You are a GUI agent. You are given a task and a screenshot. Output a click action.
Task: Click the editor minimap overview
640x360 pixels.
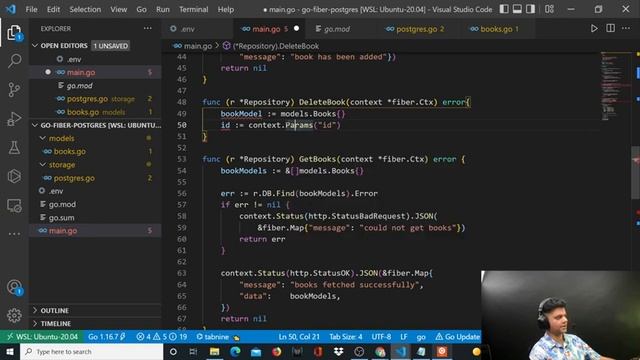[615, 86]
